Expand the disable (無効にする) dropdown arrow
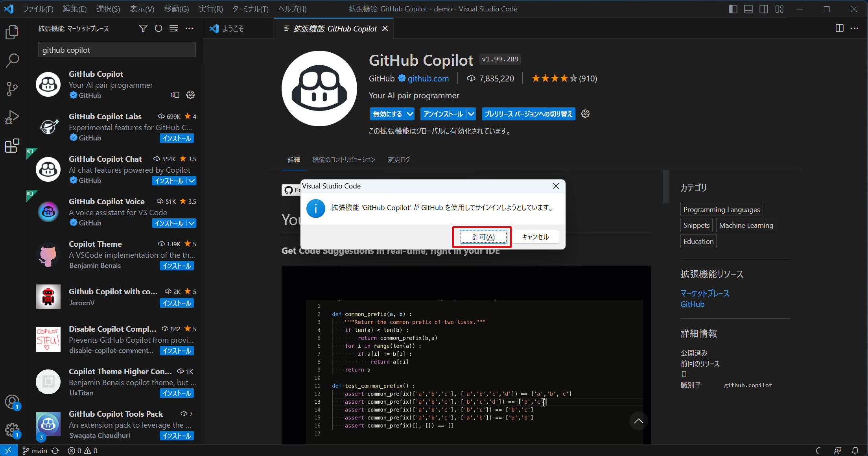This screenshot has width=868, height=456. click(410, 114)
